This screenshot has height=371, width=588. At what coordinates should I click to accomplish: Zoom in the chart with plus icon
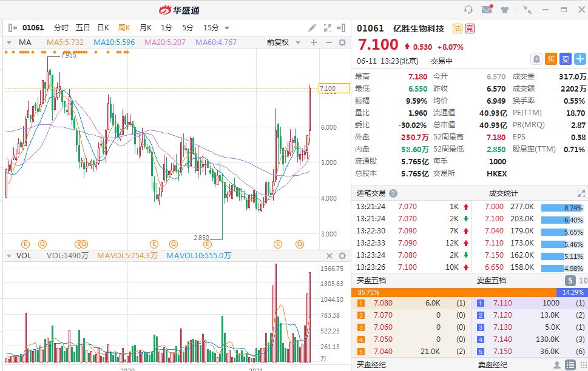(x=314, y=42)
